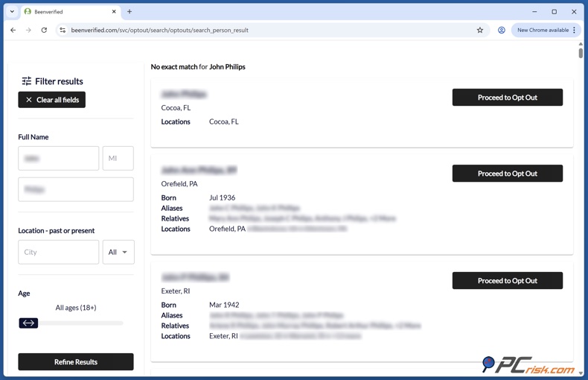The image size is (588, 380).
Task: Select the 'Jul 1936' birth date
Action: tap(222, 197)
